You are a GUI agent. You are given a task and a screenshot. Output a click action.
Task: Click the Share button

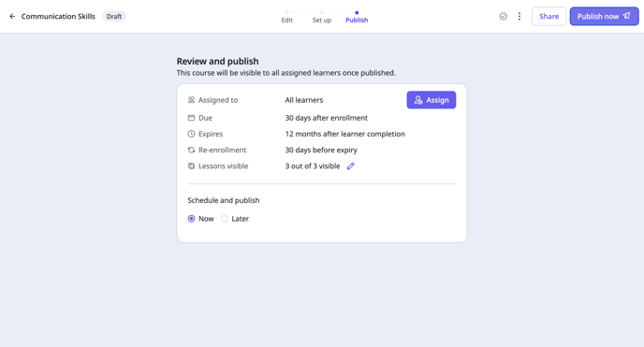pyautogui.click(x=549, y=17)
